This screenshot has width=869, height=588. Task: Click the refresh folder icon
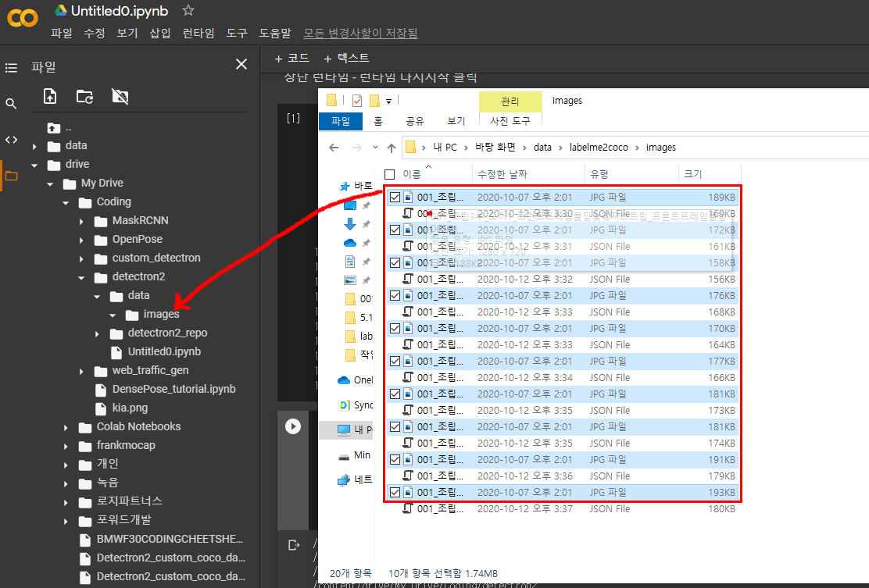tap(85, 96)
